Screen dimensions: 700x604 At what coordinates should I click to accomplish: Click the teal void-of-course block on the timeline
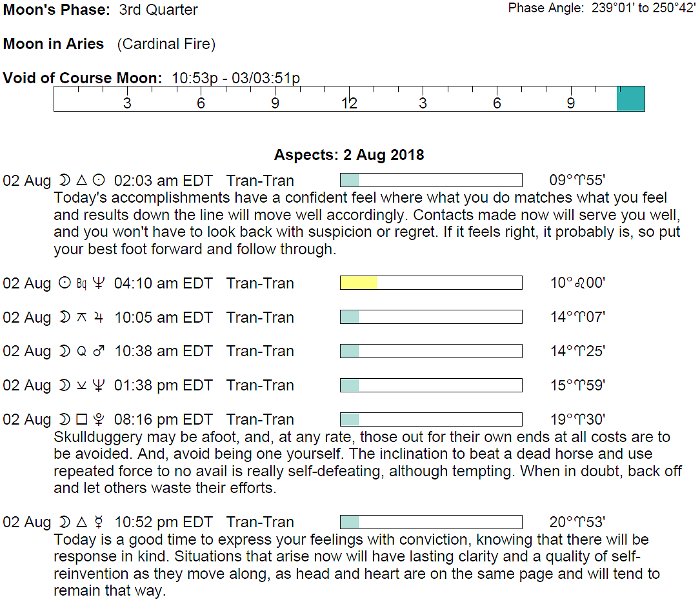point(630,99)
